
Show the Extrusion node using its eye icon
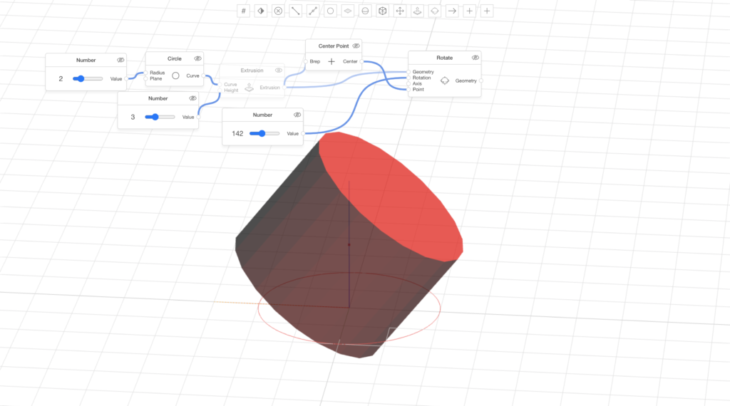coord(278,70)
